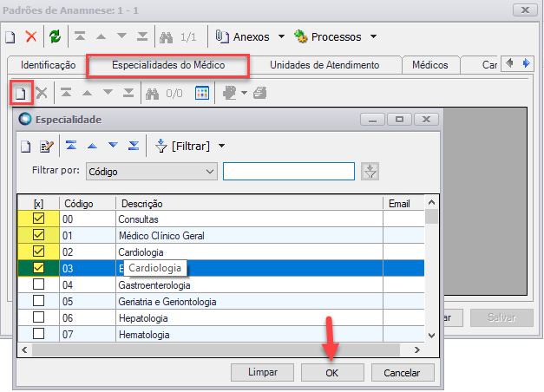The height and width of the screenshot is (392, 544).
Task: Click the Processos gear icon
Action: (x=300, y=36)
